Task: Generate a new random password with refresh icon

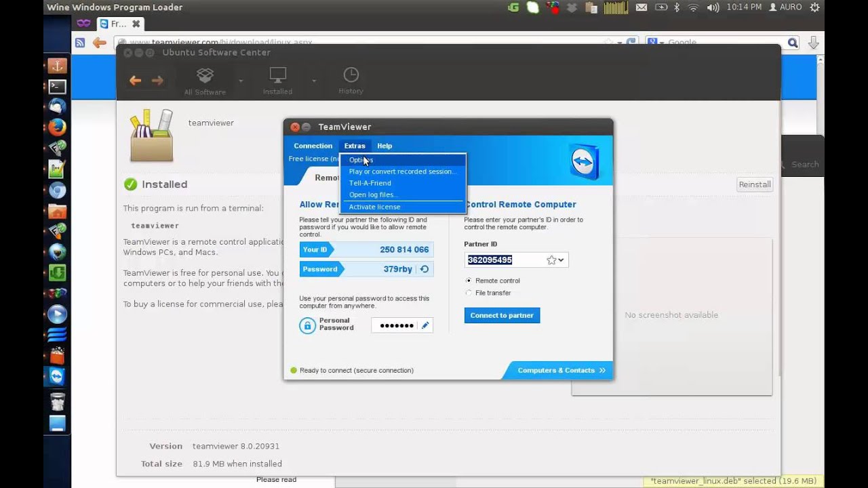Action: (424, 269)
